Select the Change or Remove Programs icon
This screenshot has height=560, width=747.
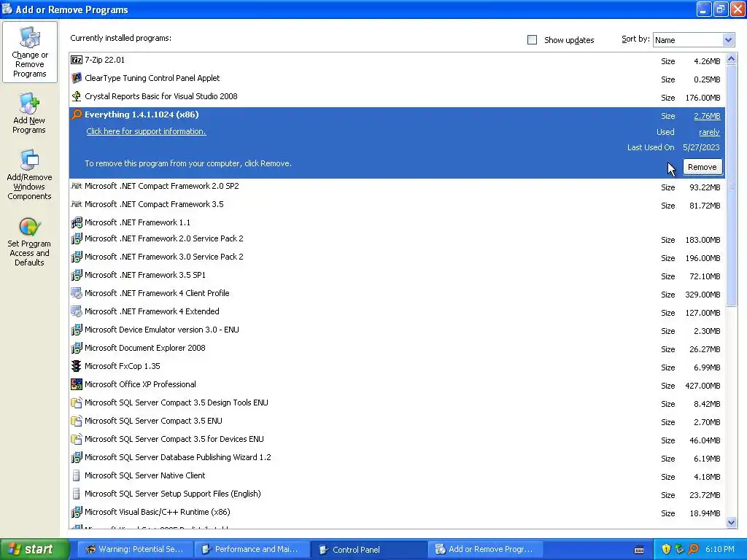click(x=29, y=52)
